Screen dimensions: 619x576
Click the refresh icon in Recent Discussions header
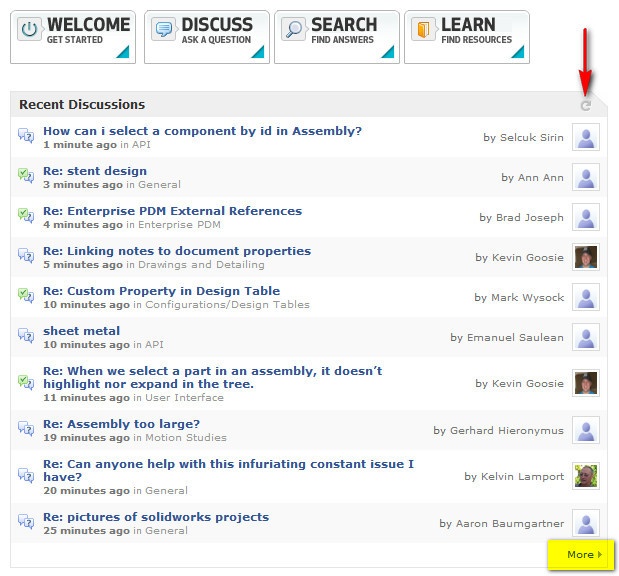click(586, 105)
